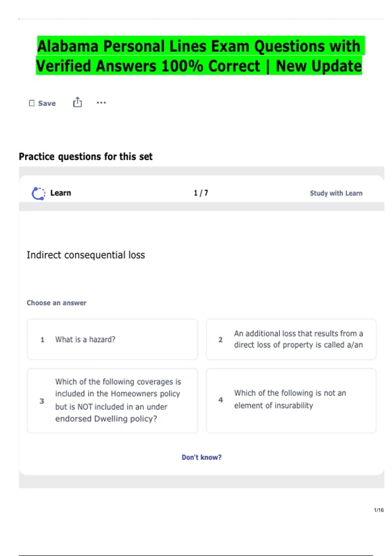Click the "Indirect consequential loss" term

(86, 255)
